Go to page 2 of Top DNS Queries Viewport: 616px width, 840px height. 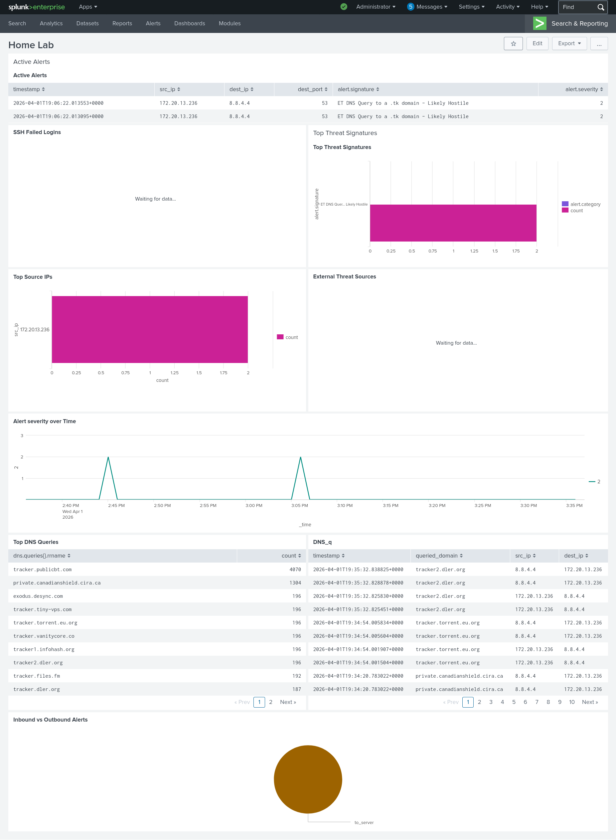tap(271, 702)
